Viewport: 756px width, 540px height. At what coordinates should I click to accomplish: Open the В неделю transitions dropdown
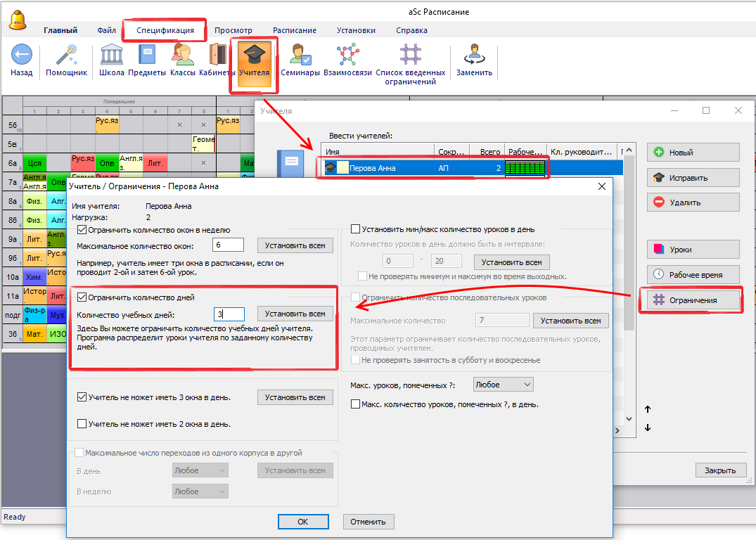(200, 491)
